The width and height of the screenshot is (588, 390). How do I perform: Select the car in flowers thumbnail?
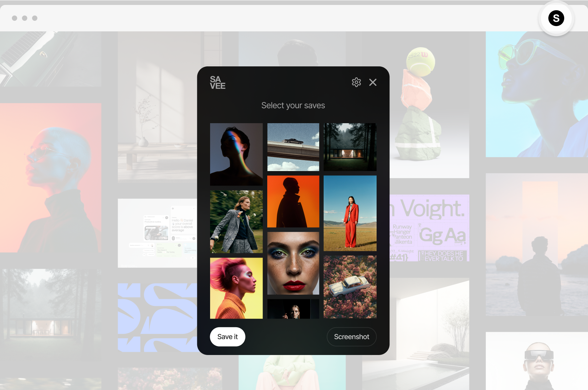350,287
